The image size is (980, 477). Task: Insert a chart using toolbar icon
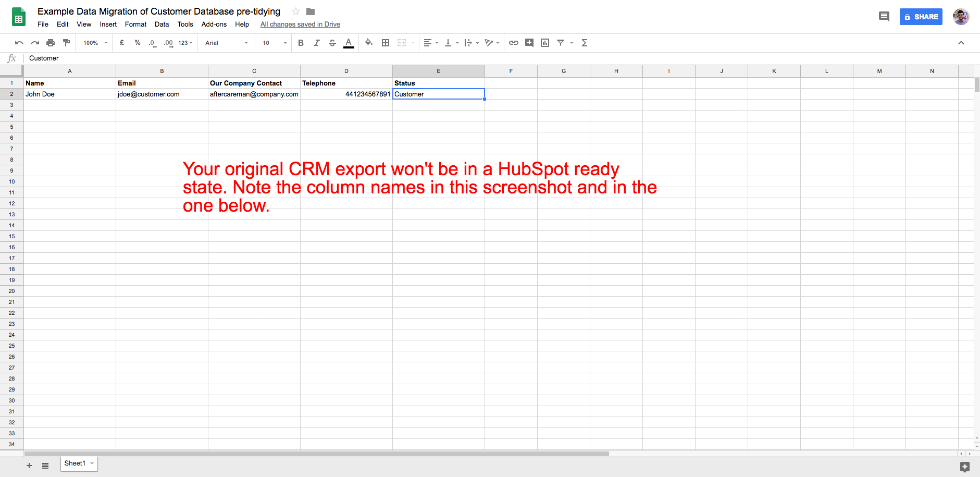(x=545, y=43)
